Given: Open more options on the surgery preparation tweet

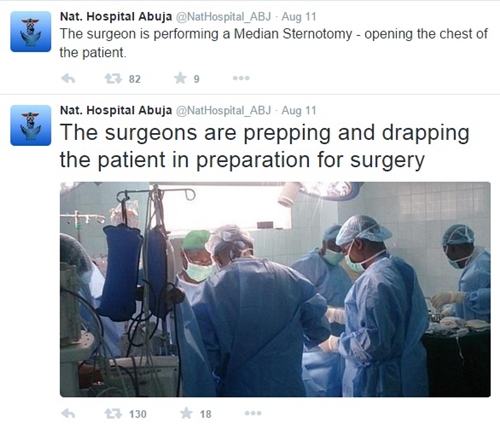Looking at the screenshot, I should [x=253, y=413].
